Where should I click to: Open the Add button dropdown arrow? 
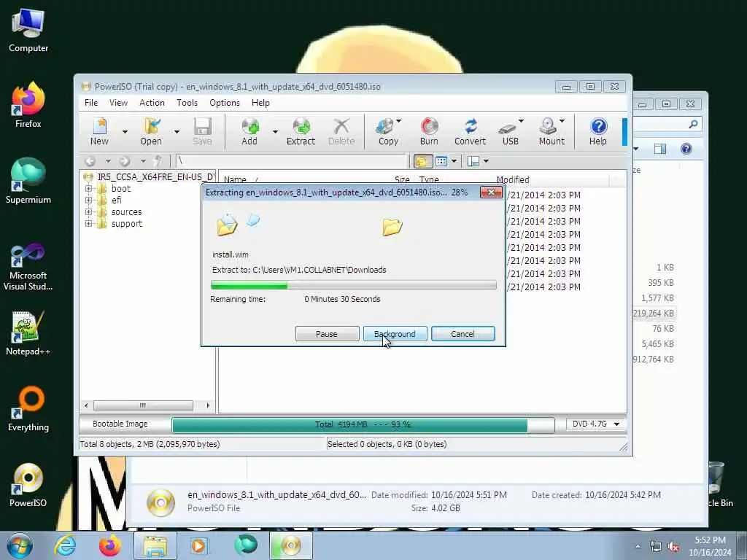tap(275, 131)
